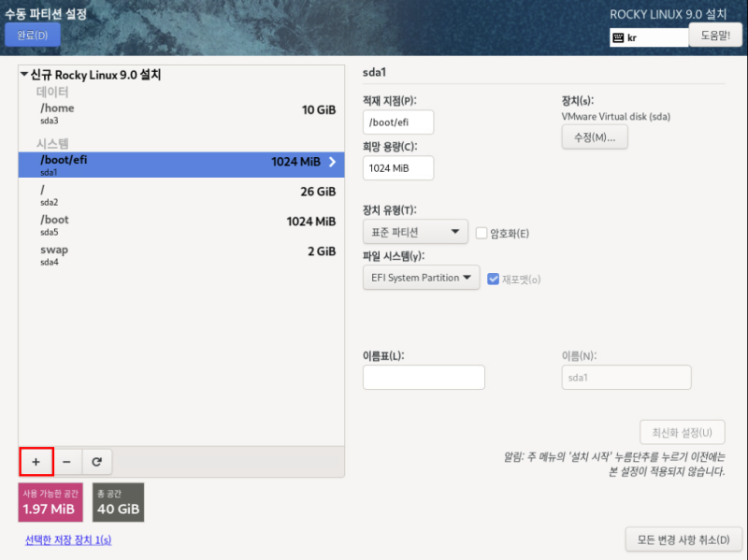The height and width of the screenshot is (560, 748).
Task: Click the VMware Virtual disk (sda) text
Action: 616,116
